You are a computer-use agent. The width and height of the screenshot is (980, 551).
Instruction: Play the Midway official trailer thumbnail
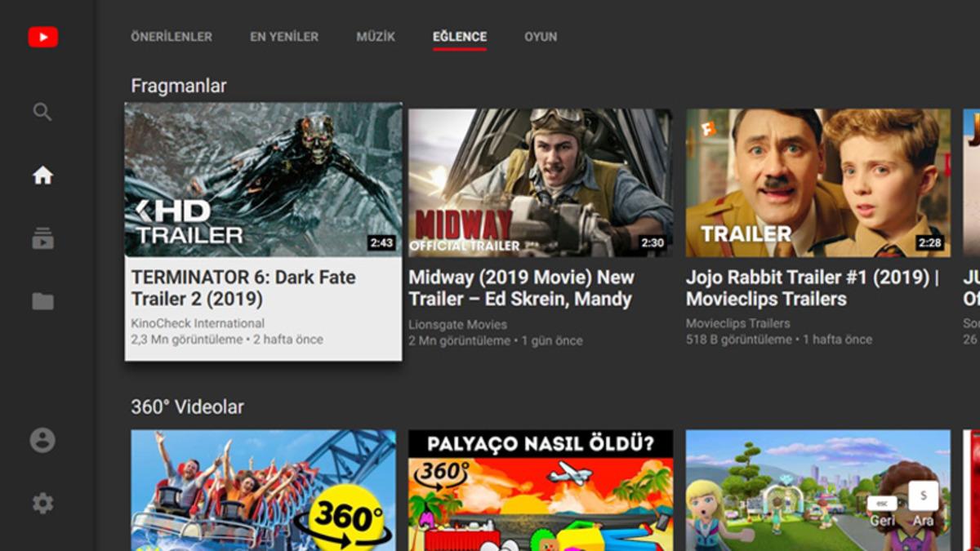click(x=541, y=183)
